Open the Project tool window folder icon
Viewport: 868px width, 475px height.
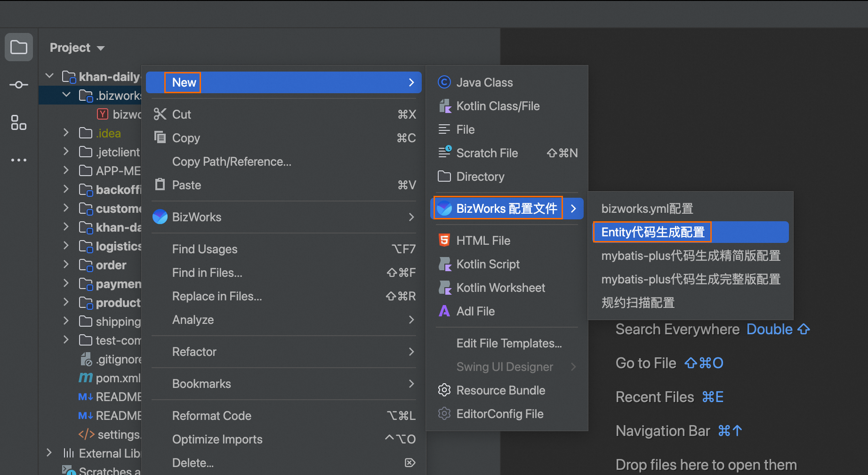click(x=19, y=47)
